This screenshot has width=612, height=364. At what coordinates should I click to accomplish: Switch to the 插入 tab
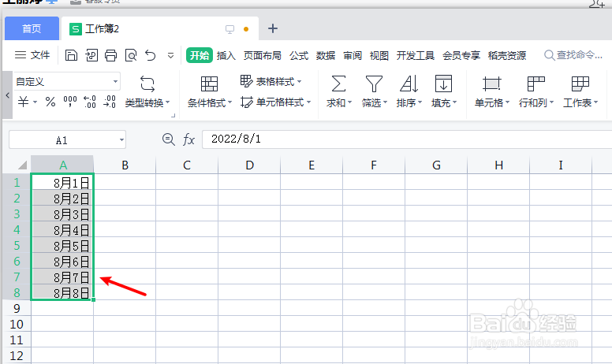tap(226, 55)
